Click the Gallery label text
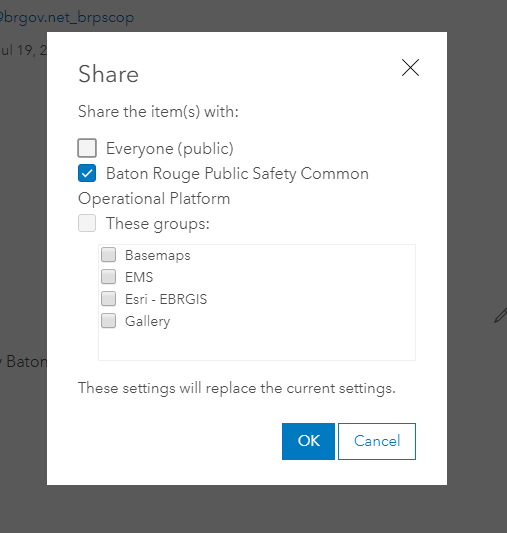 147,321
